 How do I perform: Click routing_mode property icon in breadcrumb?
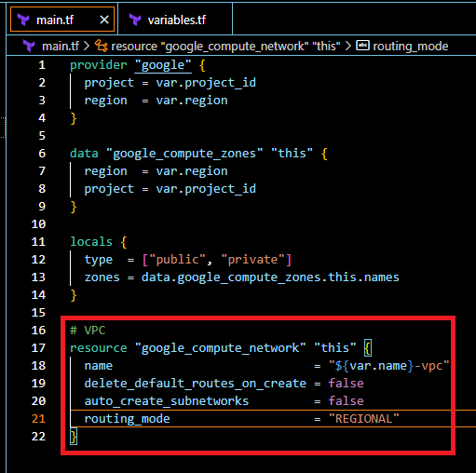(362, 46)
